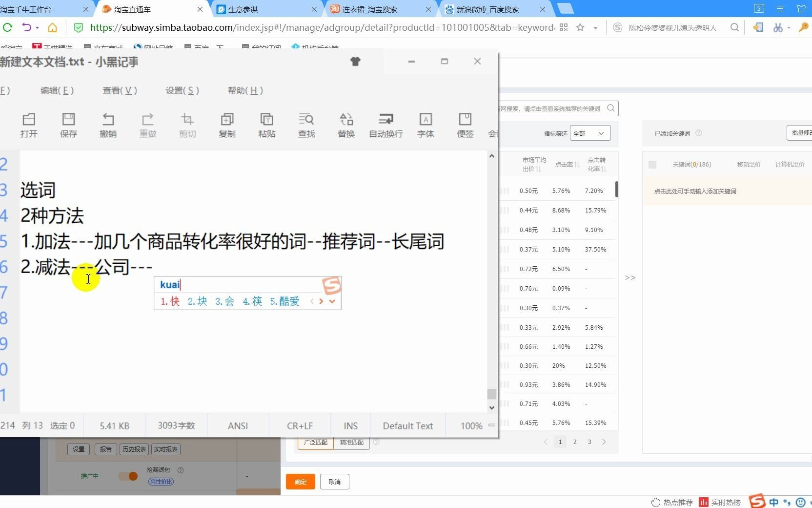Check the select-all keyword checkbox

[x=652, y=165]
